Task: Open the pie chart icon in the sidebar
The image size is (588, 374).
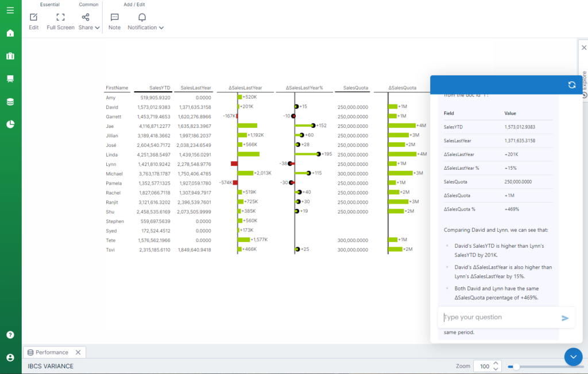Action: coord(10,124)
